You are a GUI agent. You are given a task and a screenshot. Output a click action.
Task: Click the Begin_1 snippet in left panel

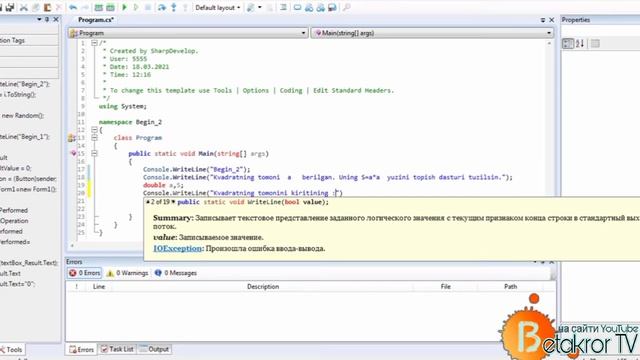(25, 137)
